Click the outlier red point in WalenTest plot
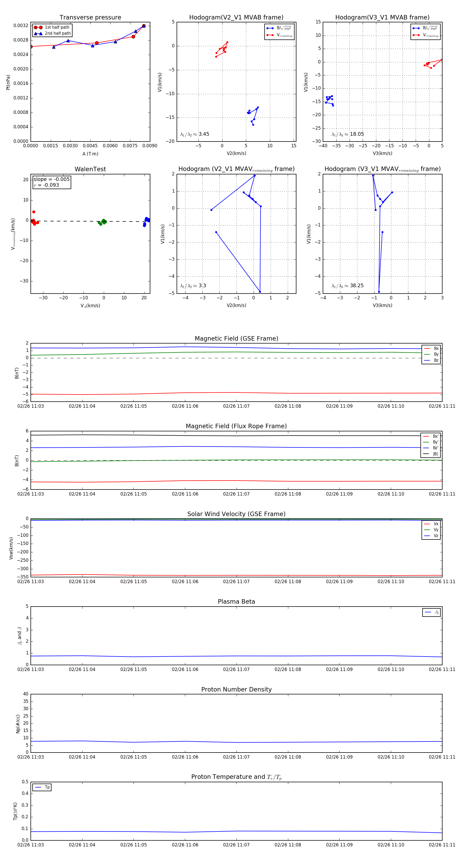The height and width of the screenshot is (868, 473). 34,212
